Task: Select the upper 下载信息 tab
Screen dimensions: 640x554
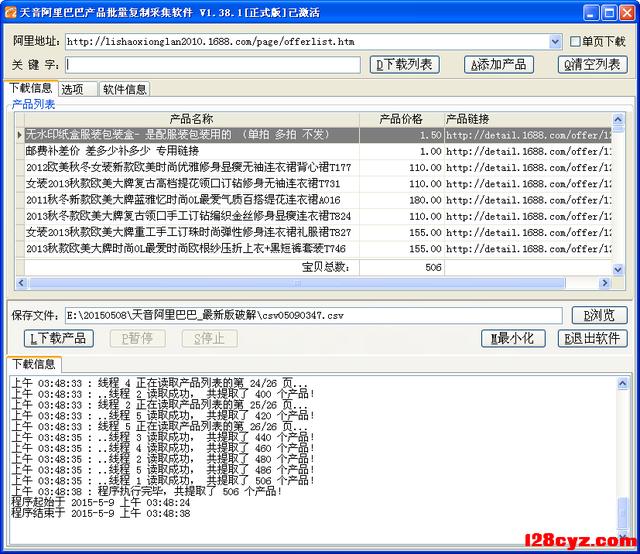Action: pos(31,88)
